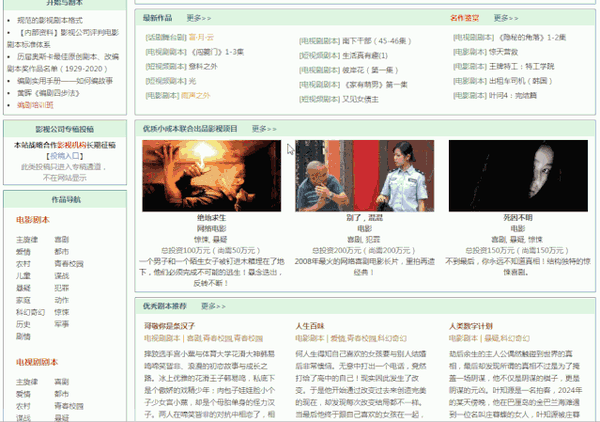Viewport: 600px width, 422px height.
Task: Open the movie script 出租车司机（韩国）
Action: 520,81
